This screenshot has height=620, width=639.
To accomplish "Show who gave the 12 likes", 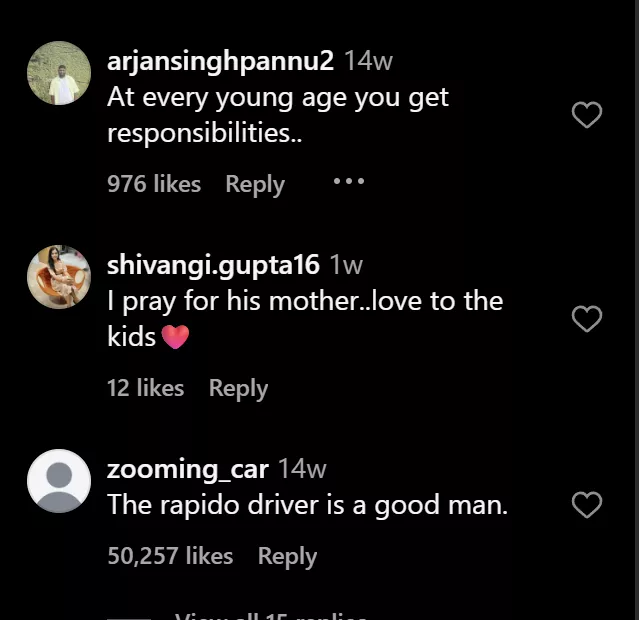I will [146, 388].
